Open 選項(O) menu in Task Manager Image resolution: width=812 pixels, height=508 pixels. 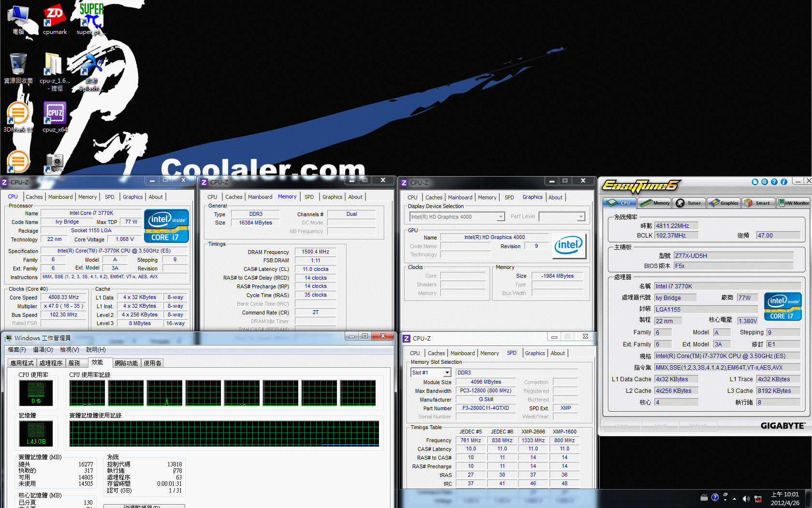pyautogui.click(x=43, y=350)
